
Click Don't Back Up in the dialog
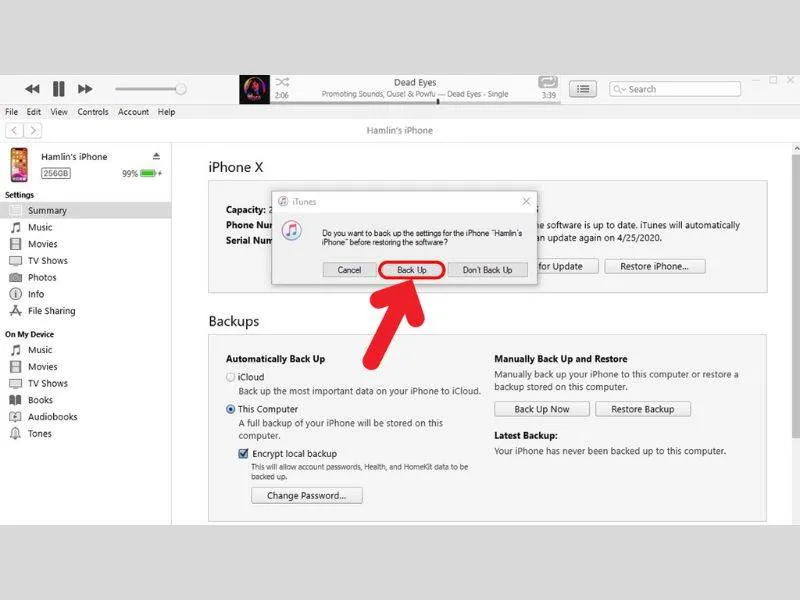click(x=487, y=270)
